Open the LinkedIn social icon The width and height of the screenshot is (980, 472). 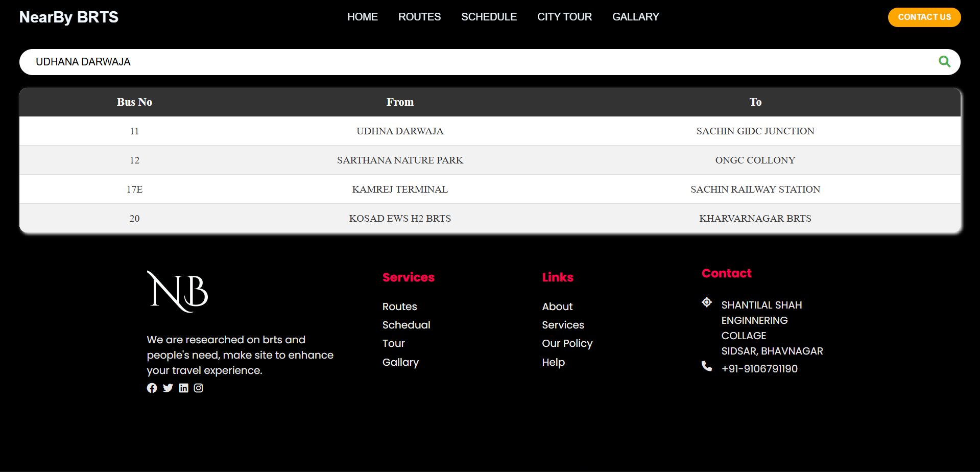pyautogui.click(x=183, y=388)
